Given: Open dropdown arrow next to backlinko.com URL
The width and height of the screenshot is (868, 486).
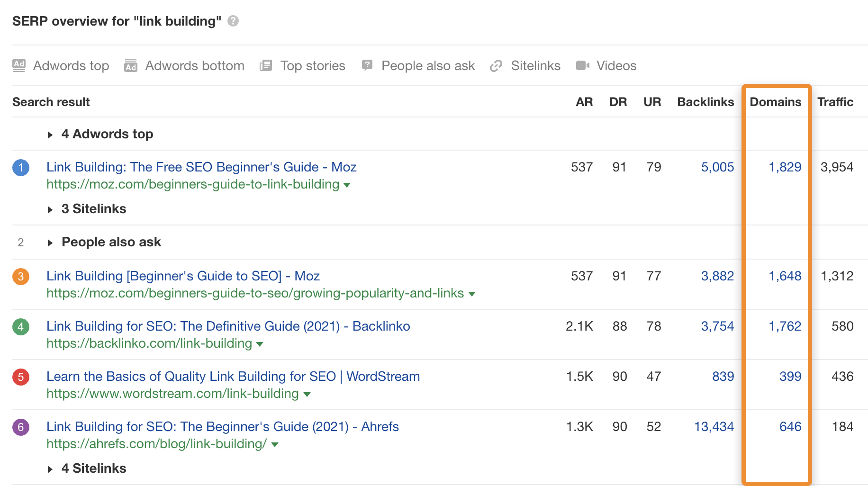Looking at the screenshot, I should 260,344.
